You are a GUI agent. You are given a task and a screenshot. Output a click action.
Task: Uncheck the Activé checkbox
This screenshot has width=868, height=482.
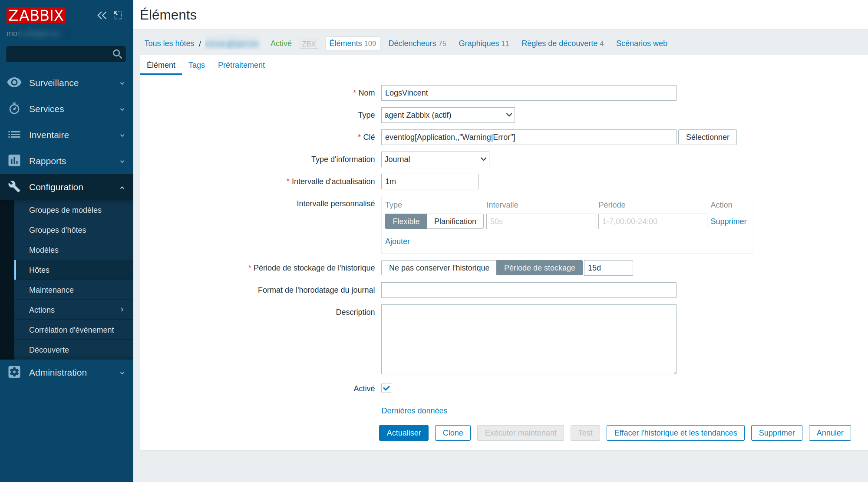pos(386,388)
